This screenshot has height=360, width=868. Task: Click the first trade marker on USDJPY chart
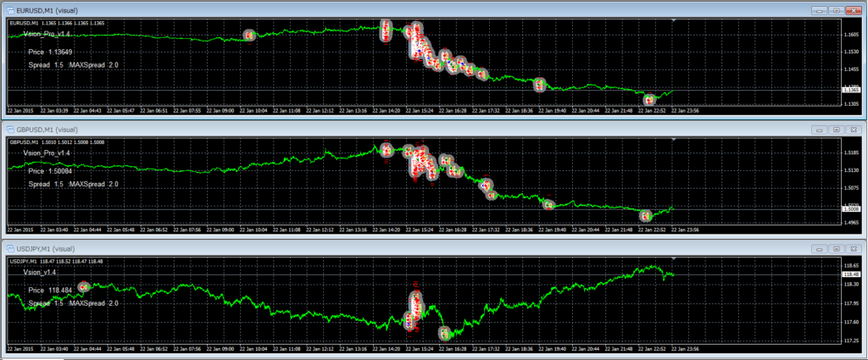pyautogui.click(x=83, y=287)
